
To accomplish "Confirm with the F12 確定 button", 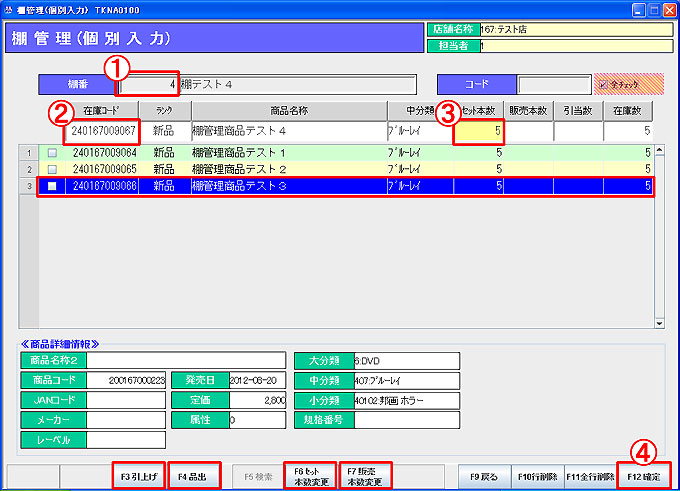I will pos(643,476).
